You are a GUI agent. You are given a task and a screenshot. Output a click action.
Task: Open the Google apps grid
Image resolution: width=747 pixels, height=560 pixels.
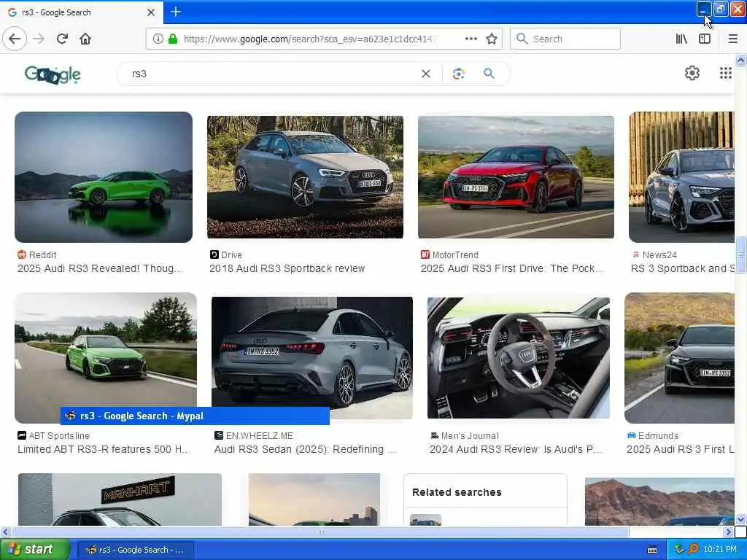(726, 73)
